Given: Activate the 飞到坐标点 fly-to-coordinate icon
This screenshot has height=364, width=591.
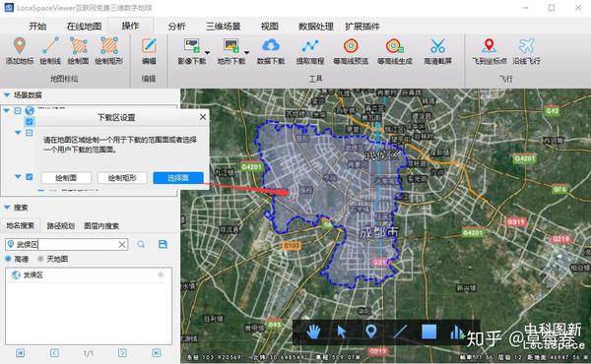Looking at the screenshot, I should pyautogui.click(x=490, y=51).
